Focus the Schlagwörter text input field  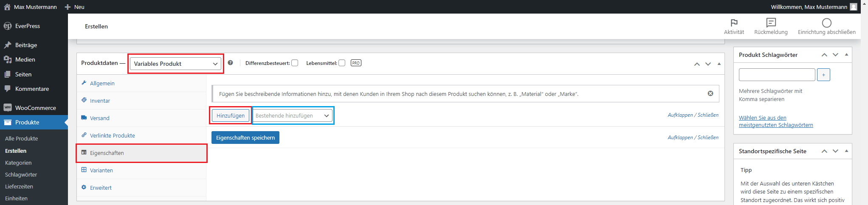(x=777, y=75)
